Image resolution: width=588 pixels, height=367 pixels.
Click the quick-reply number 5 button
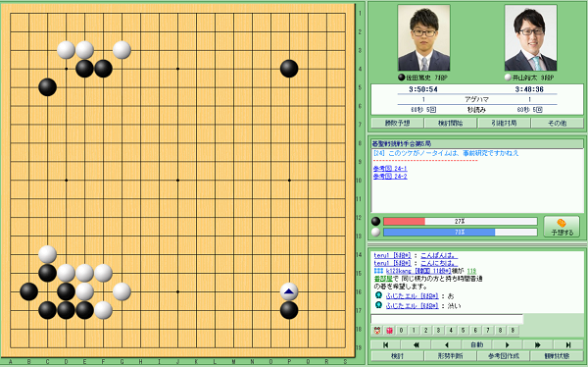click(x=464, y=330)
